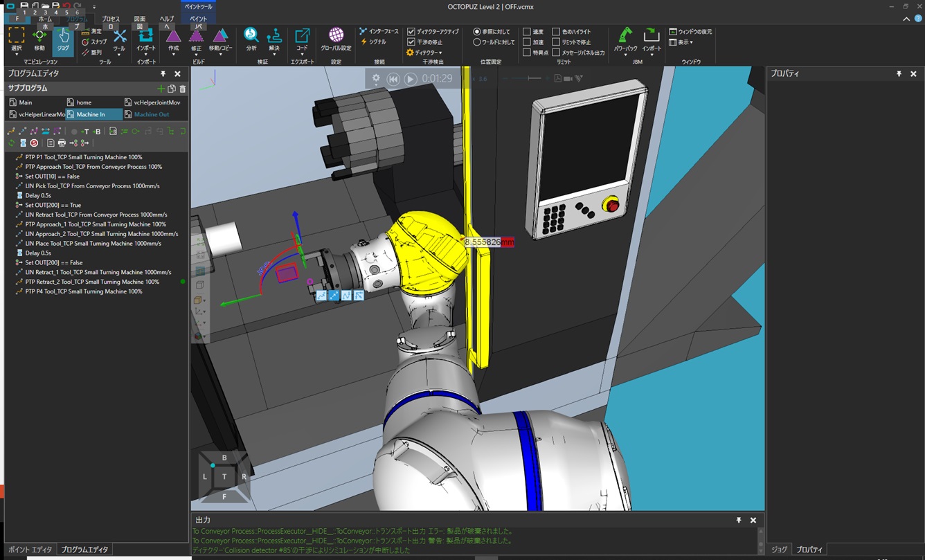
Task: Delete subprogram using trash icon
Action: click(183, 89)
